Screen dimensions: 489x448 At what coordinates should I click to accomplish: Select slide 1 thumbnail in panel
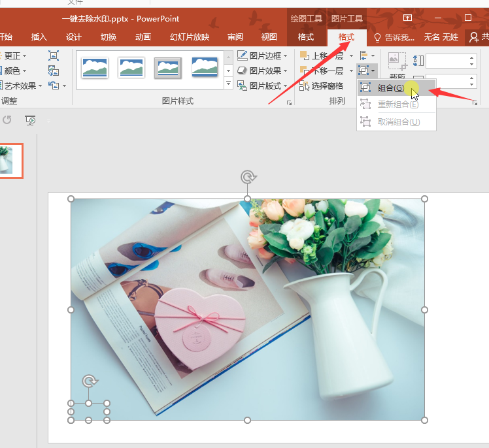tap(10, 161)
